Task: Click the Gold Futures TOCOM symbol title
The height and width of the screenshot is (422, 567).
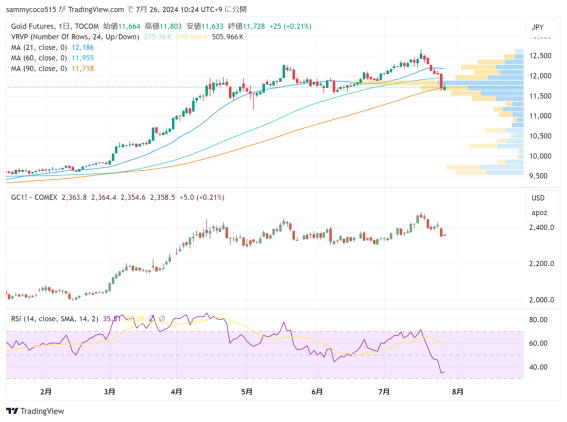Action: click(55, 26)
